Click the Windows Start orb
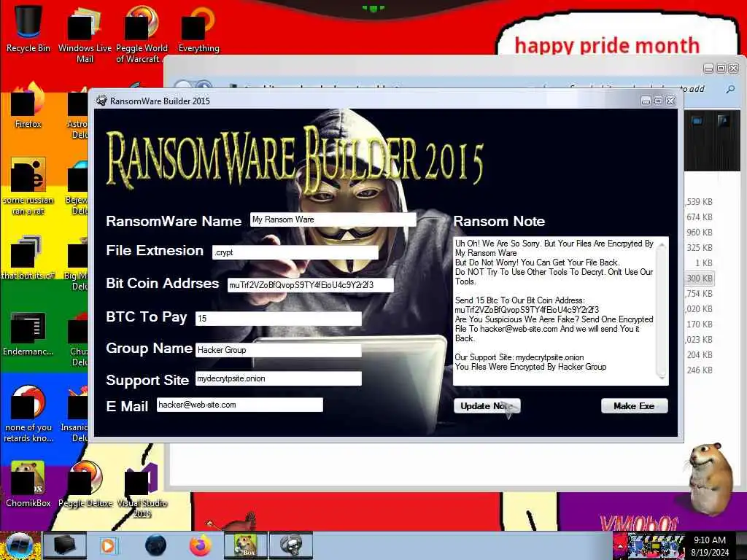 19,545
